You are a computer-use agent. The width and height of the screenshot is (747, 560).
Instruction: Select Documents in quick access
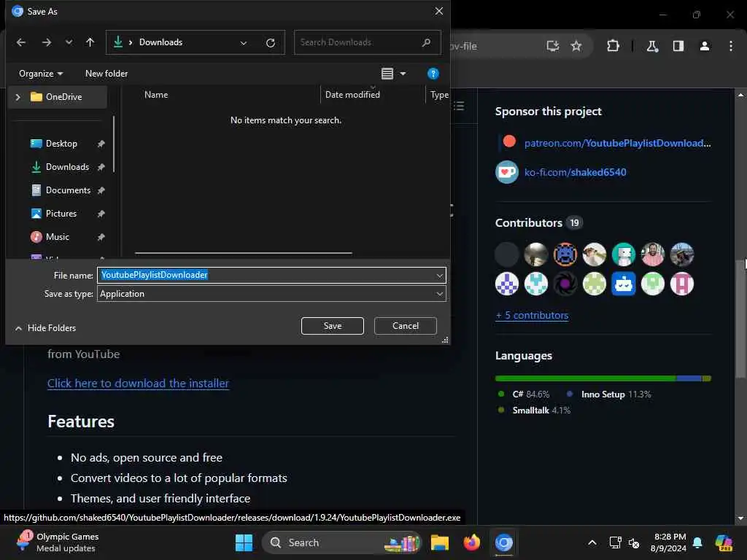(x=68, y=190)
